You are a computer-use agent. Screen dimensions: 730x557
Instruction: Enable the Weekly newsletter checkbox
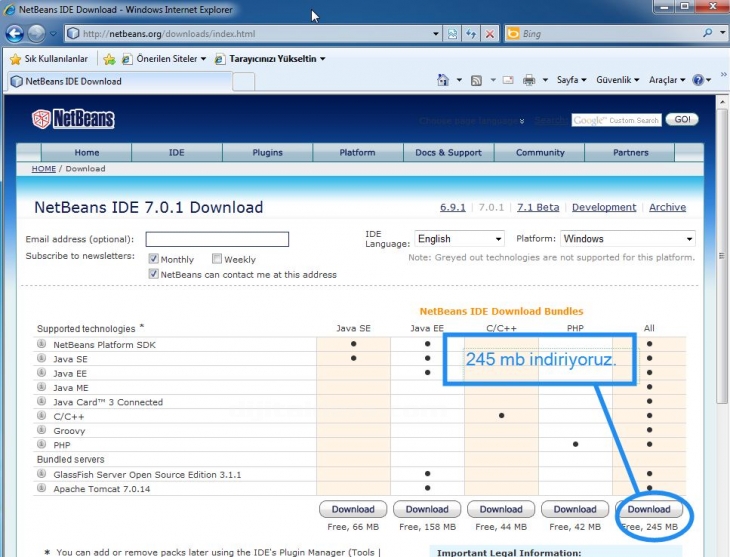click(217, 259)
